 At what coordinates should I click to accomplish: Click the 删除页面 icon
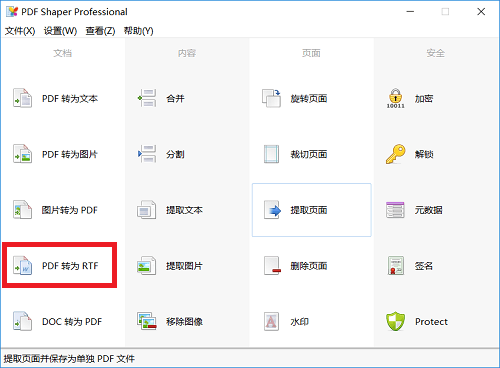pos(272,265)
